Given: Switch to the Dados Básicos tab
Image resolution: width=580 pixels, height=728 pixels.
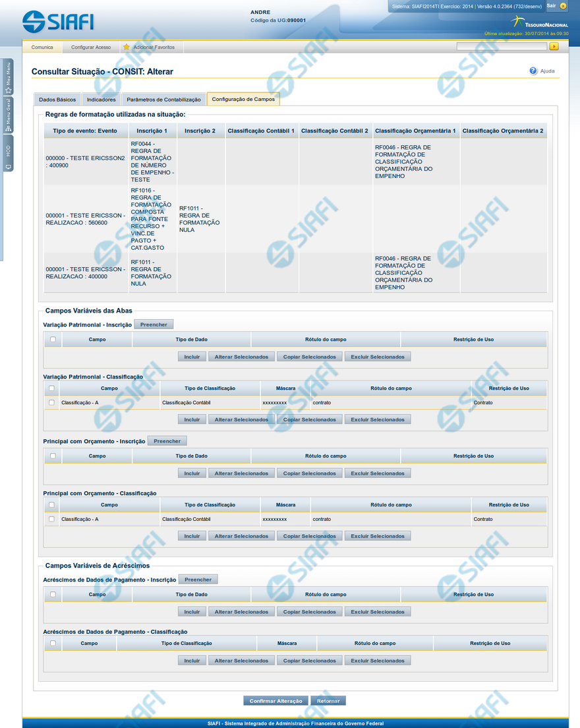Looking at the screenshot, I should point(57,100).
